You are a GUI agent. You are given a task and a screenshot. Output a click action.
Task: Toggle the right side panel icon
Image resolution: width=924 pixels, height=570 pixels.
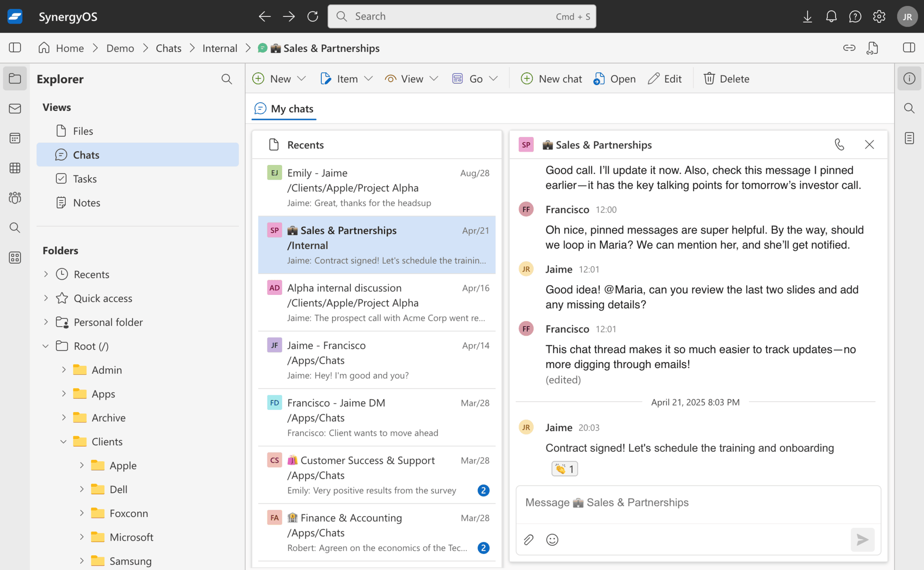tap(908, 48)
